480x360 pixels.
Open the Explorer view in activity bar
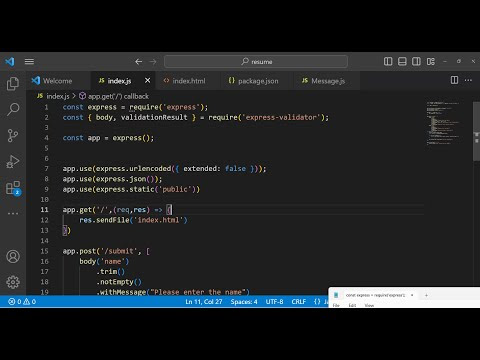point(13,83)
